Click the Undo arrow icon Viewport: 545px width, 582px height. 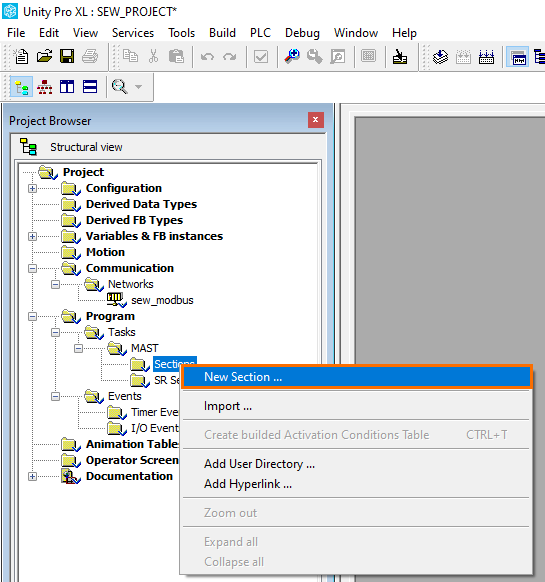pyautogui.click(x=207, y=57)
